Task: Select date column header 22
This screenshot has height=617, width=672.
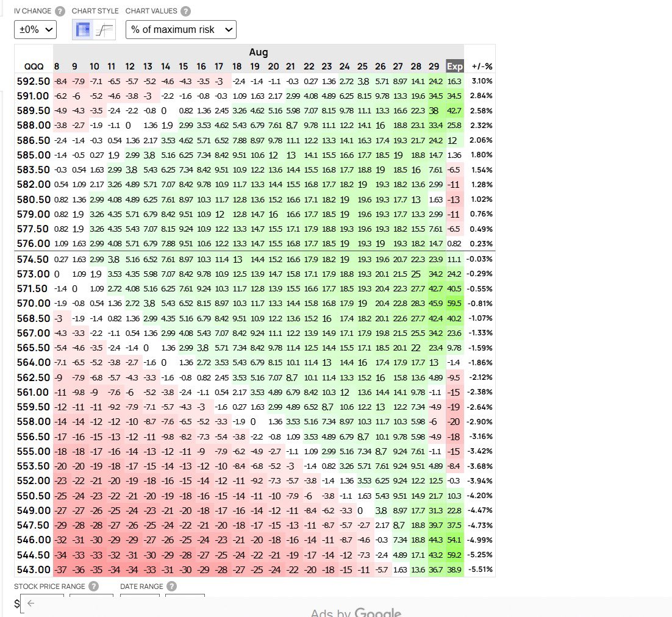Action: [309, 66]
